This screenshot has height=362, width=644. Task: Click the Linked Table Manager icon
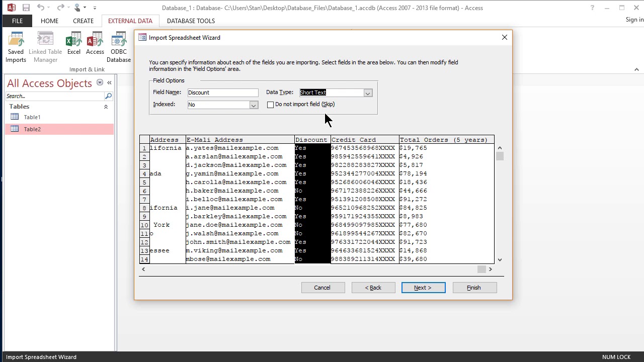[45, 48]
